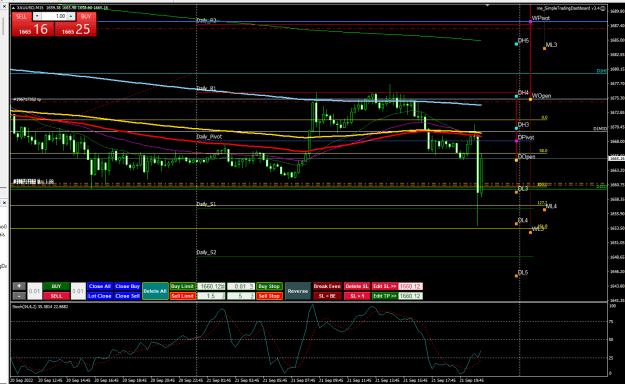Select the DOpen marker label
The height and width of the screenshot is (384, 625).
coord(526,157)
